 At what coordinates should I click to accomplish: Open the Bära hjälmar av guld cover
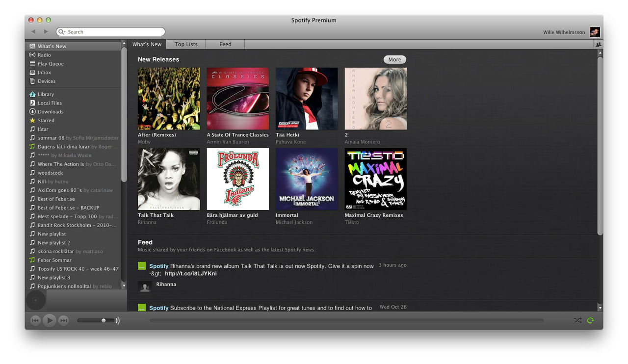click(x=237, y=179)
